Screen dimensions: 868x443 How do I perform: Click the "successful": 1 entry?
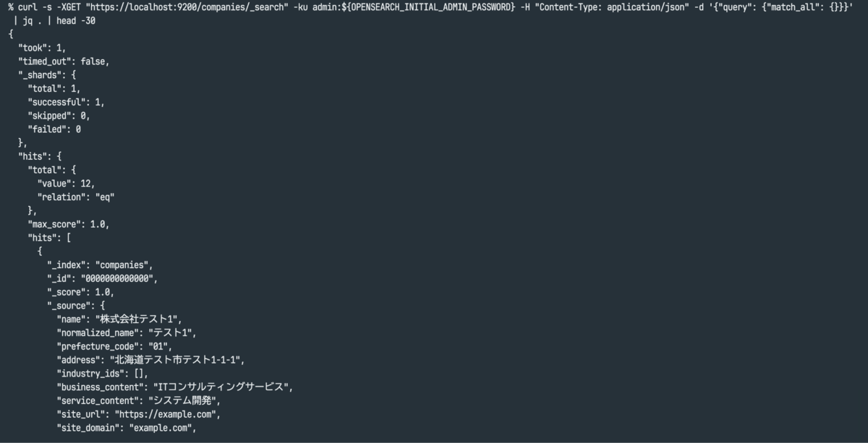click(66, 103)
